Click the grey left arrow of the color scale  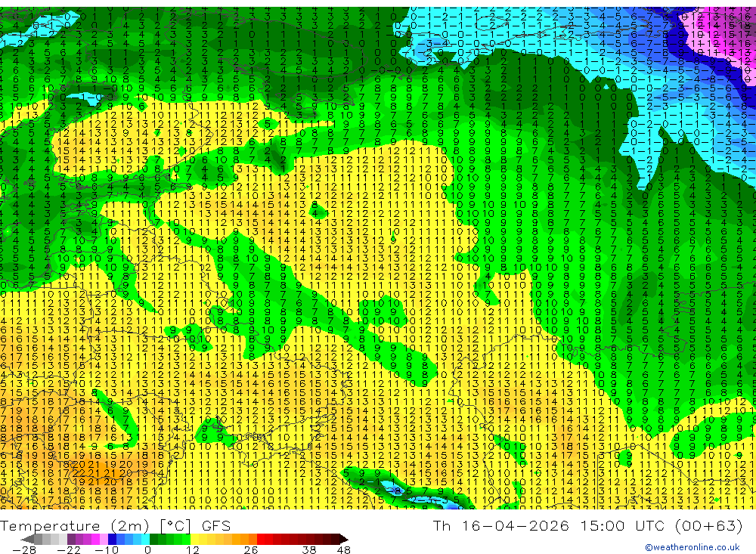pyautogui.click(x=27, y=540)
